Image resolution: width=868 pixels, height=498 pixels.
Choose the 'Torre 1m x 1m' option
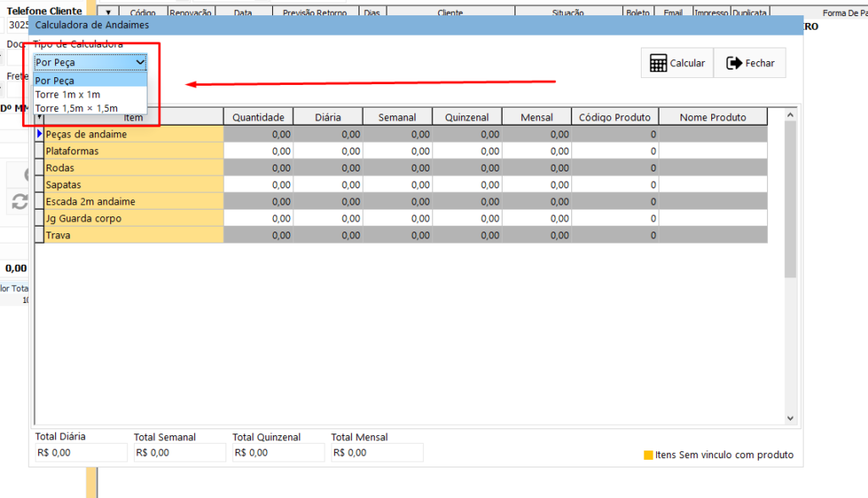click(90, 94)
